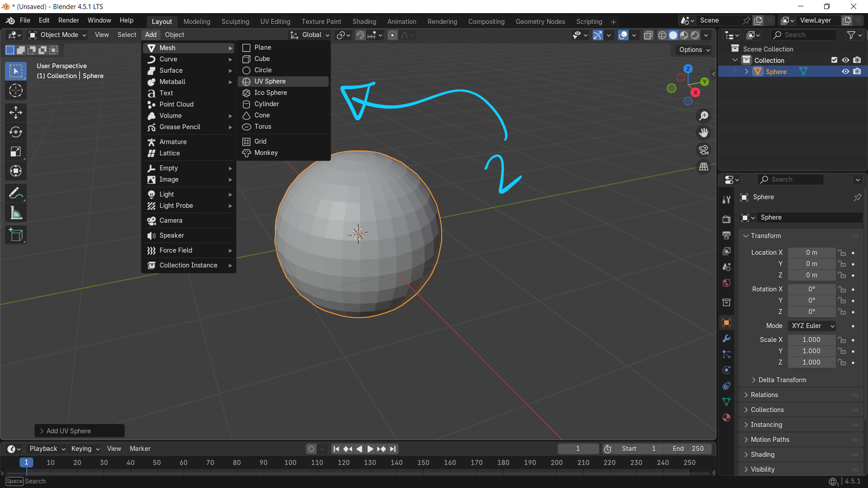Open the Light submenu entry
The image size is (868, 488).
pyautogui.click(x=189, y=194)
